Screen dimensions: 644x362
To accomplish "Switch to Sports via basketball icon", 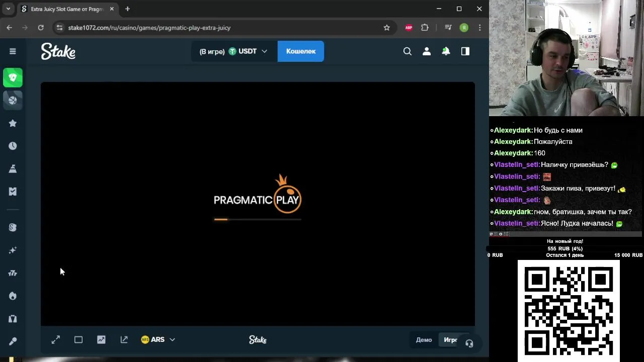I will coord(13,100).
